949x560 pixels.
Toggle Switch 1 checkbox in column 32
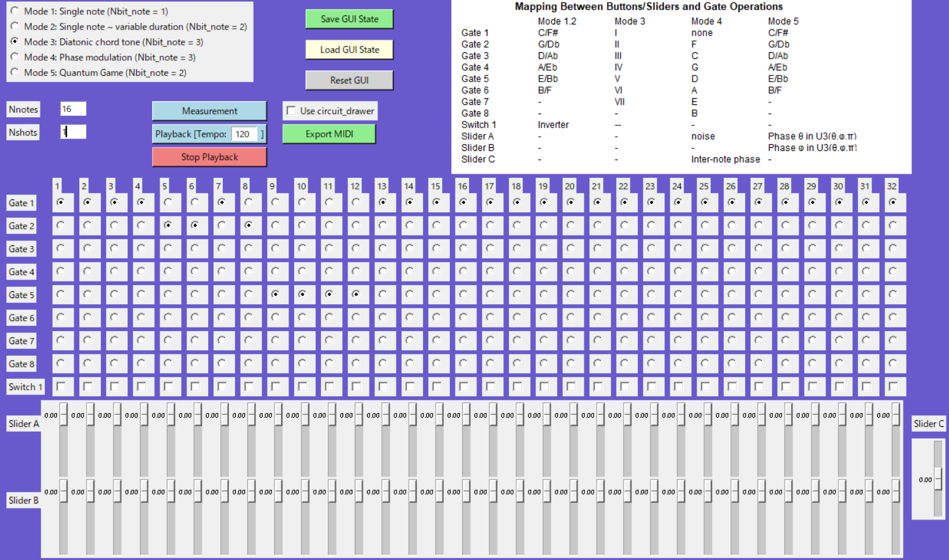click(x=893, y=386)
